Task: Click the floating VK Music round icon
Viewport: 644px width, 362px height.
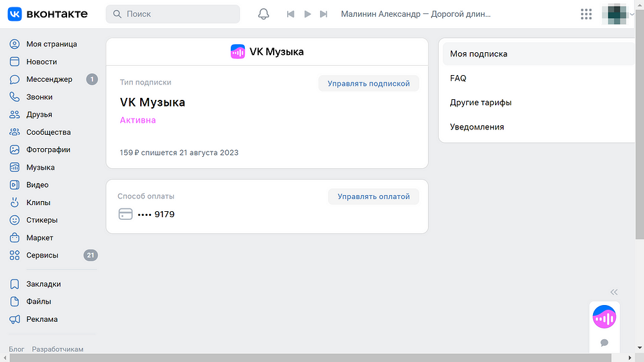Action: point(604,317)
